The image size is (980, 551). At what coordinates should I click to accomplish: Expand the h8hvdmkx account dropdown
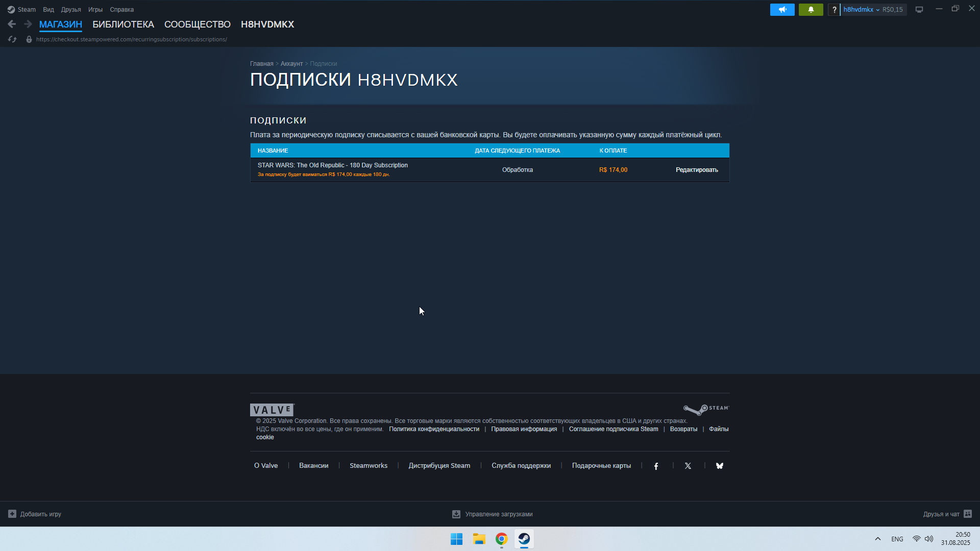pos(862,10)
